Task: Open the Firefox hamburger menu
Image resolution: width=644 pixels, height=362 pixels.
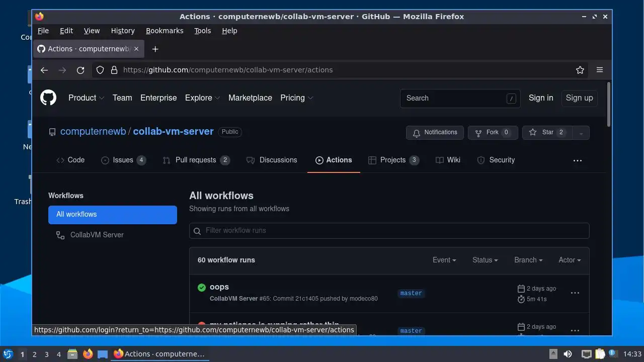Action: 600,70
